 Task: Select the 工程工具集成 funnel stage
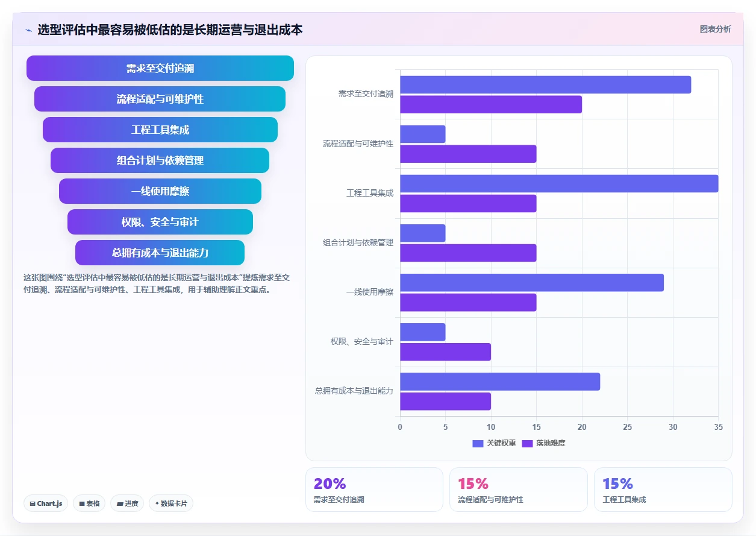tap(160, 130)
